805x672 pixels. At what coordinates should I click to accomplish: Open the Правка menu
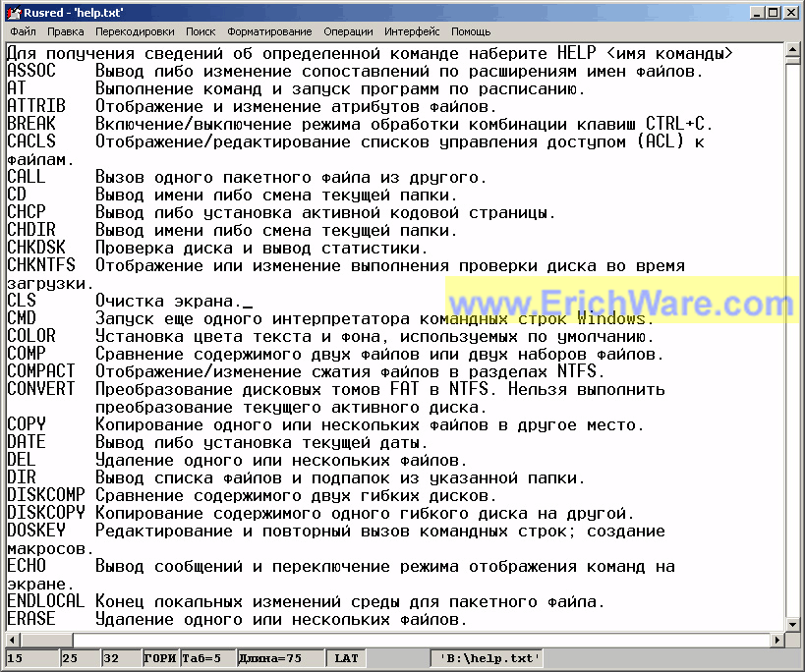click(66, 31)
